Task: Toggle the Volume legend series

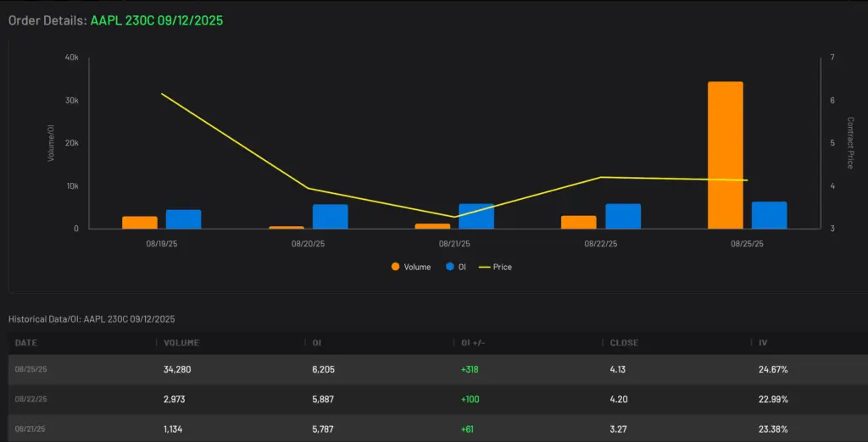Action: 411,267
